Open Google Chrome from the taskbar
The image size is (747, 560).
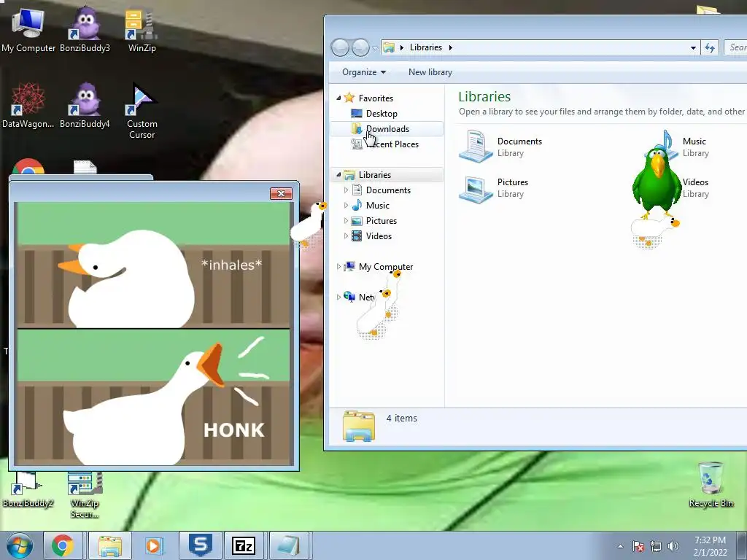pos(63,545)
